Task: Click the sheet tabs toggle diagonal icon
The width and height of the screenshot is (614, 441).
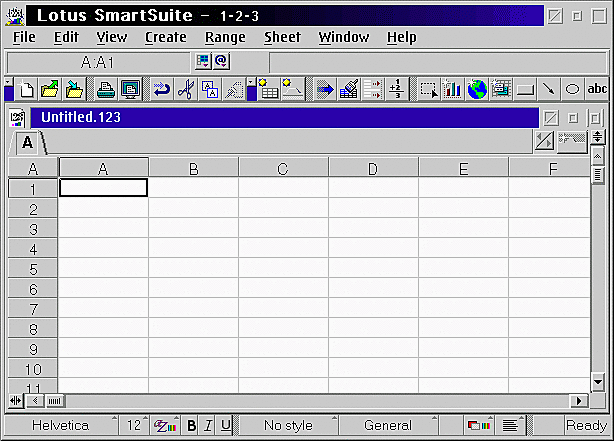Action: [x=544, y=141]
